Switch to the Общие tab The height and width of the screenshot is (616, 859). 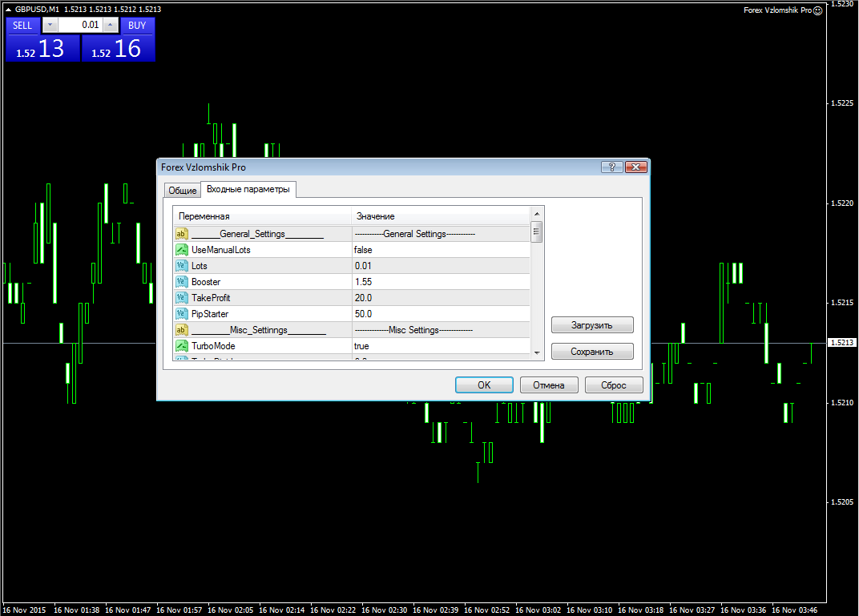pos(183,190)
